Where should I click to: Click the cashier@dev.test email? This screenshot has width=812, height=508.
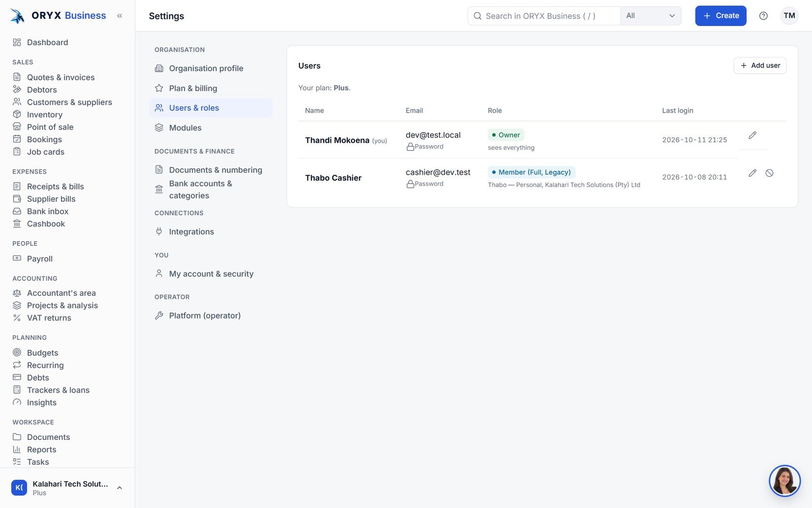[438, 172]
